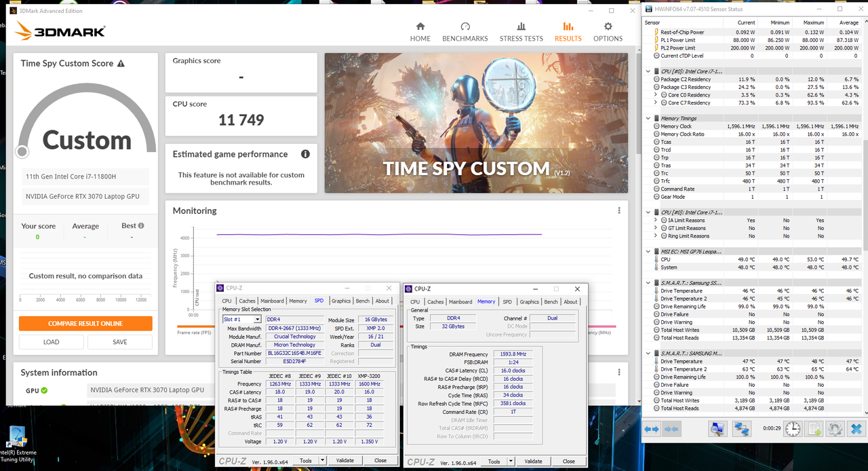Image resolution: width=868 pixels, height=471 pixels.
Task: Open Intel Extreme Tuning Utility desktop shortcut
Action: point(16,445)
